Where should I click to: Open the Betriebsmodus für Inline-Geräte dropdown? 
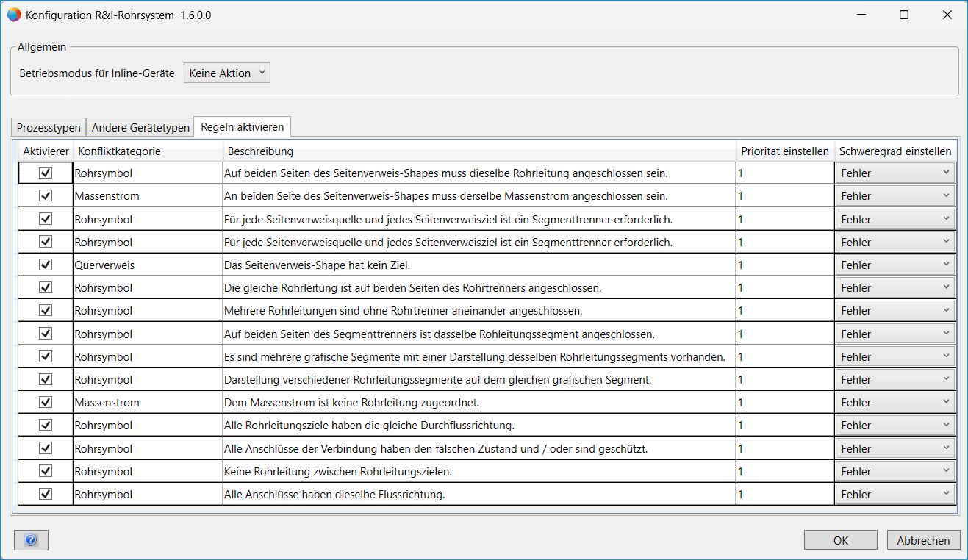pyautogui.click(x=226, y=73)
